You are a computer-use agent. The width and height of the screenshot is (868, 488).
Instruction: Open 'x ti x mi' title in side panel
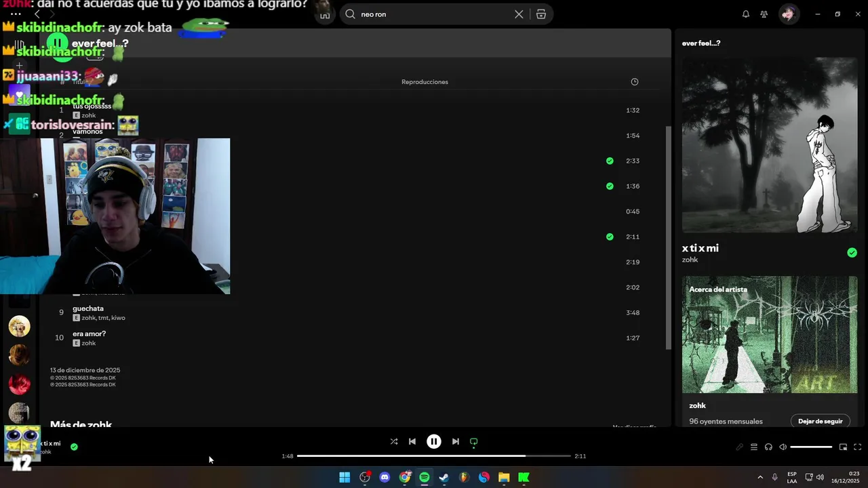[701, 248]
